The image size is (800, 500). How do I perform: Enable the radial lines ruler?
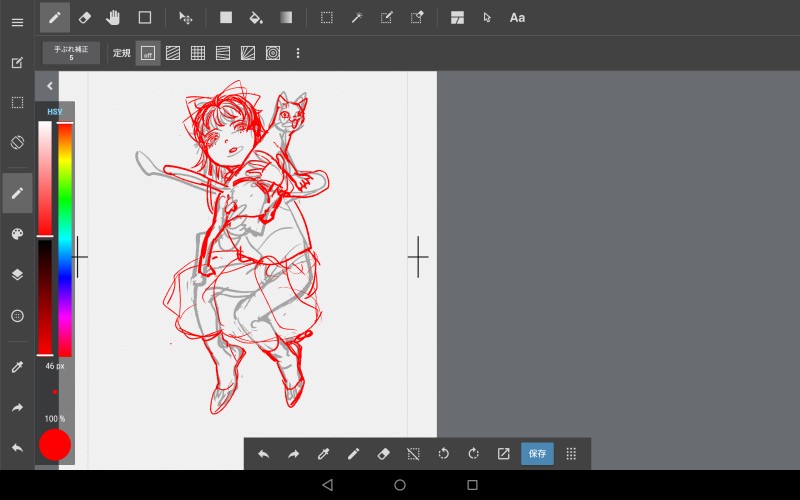point(248,53)
